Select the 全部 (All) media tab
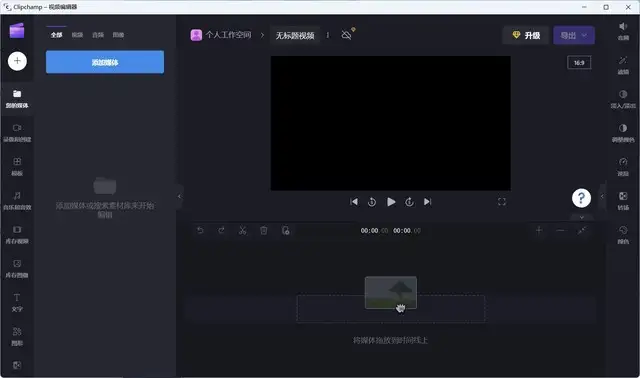Viewport: 640px width, 378px height. (56, 35)
